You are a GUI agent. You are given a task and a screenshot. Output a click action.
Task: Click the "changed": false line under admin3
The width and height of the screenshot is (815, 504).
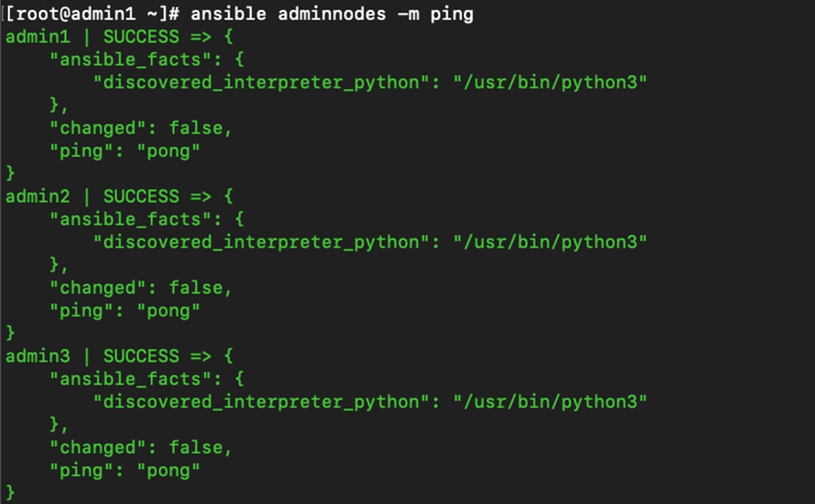[141, 448]
